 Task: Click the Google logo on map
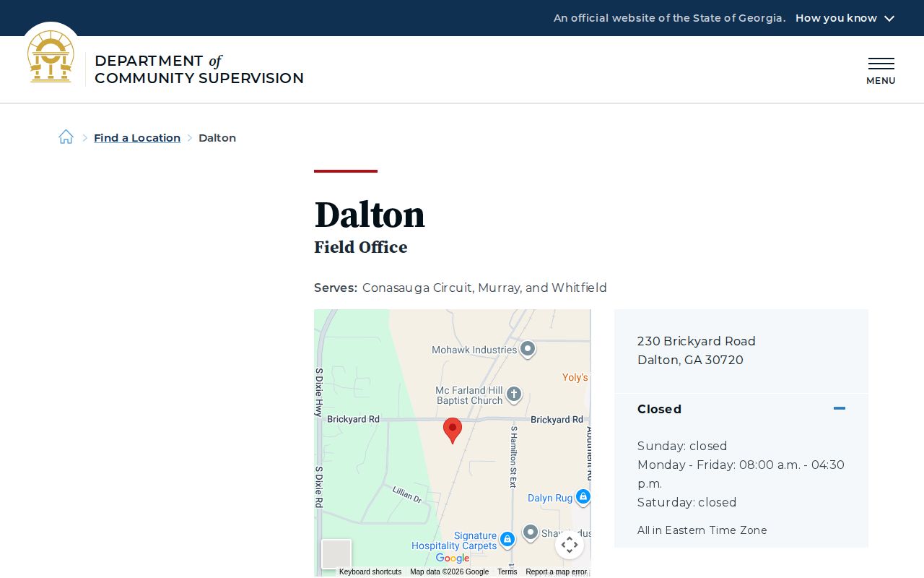453,558
